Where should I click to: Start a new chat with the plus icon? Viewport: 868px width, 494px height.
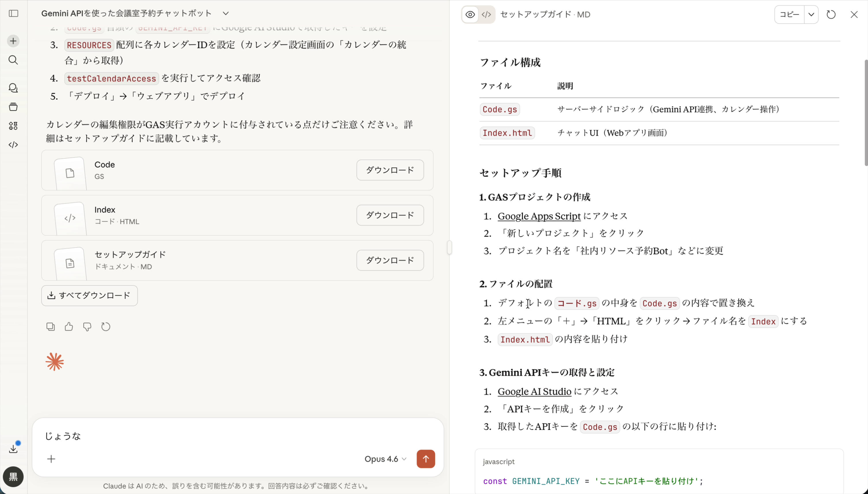[13, 41]
